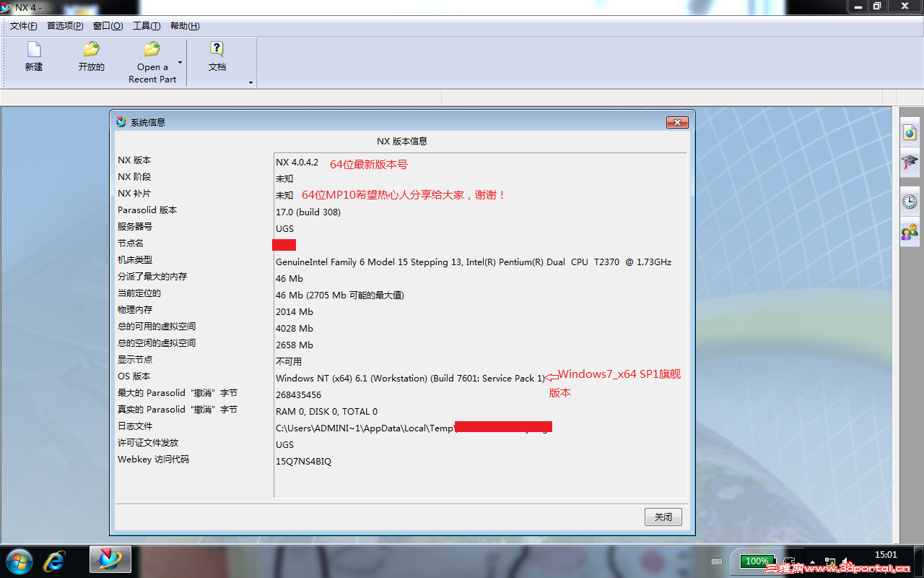
Task: Click the 关闭 button in the dialog
Action: (x=663, y=517)
